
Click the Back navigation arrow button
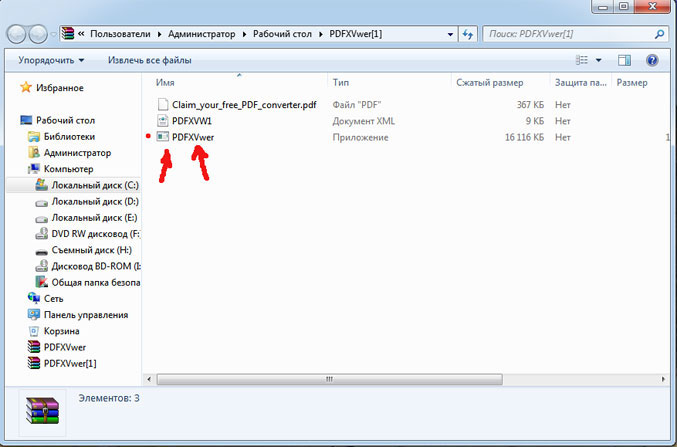(x=16, y=34)
